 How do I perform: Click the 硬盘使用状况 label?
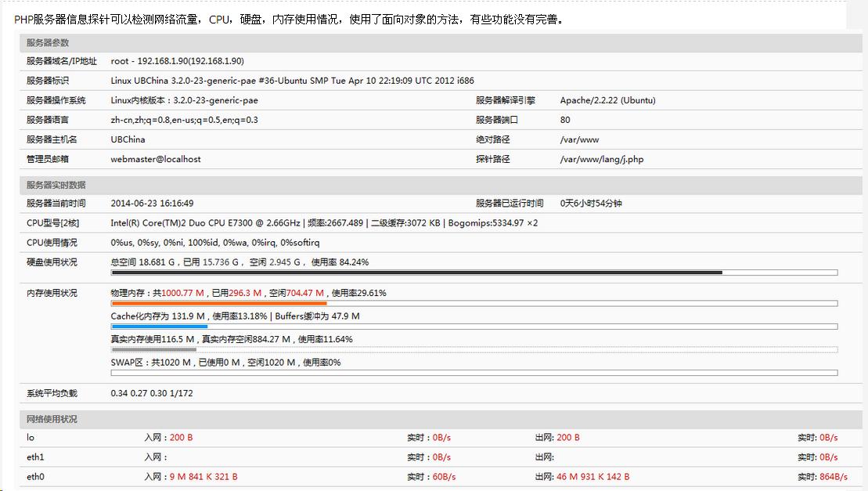pos(52,262)
